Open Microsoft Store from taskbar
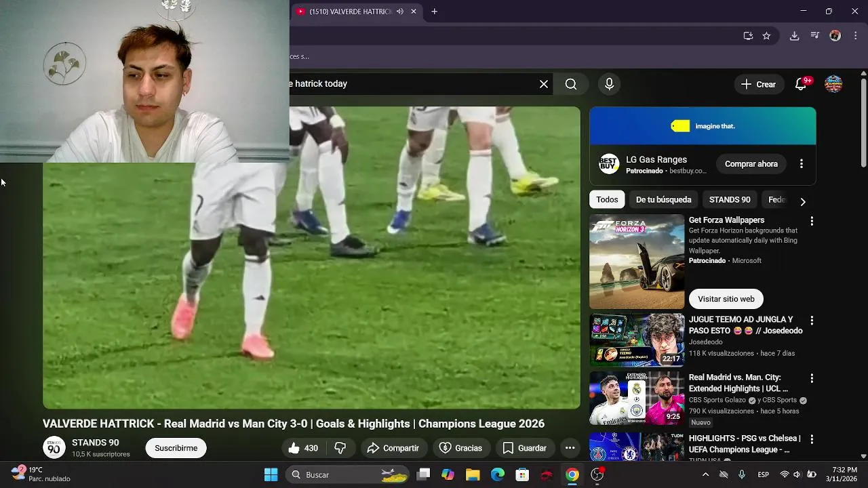The image size is (868, 488). (x=522, y=474)
